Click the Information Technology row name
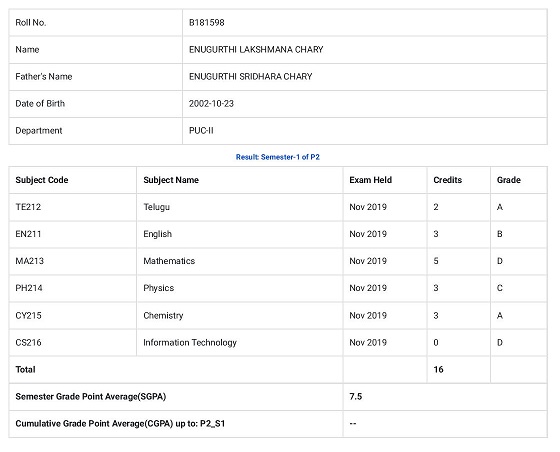The image size is (560, 452). (190, 343)
